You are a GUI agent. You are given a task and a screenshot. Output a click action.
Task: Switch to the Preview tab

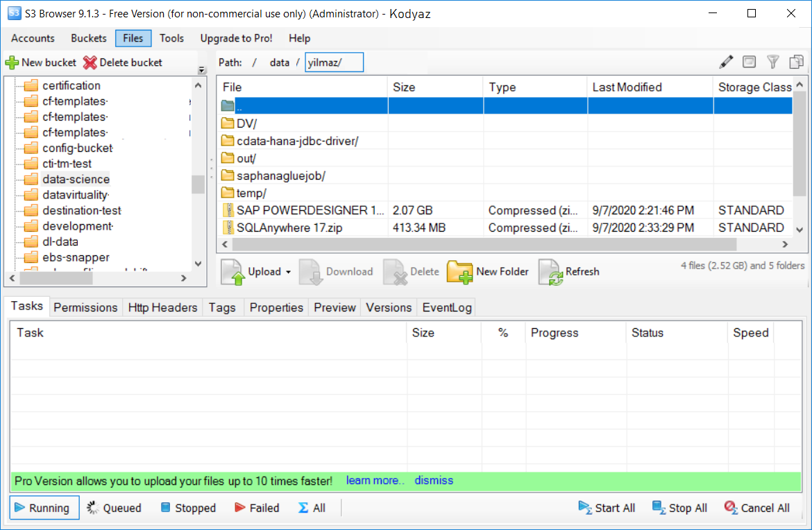pos(335,307)
